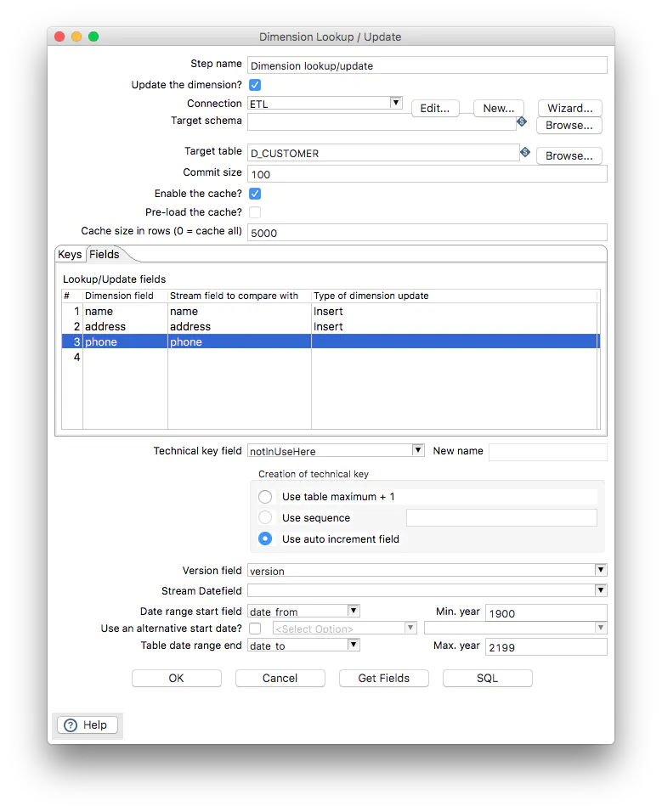
Task: Enable Pre-load the cache checkbox
Action: pyautogui.click(x=255, y=212)
